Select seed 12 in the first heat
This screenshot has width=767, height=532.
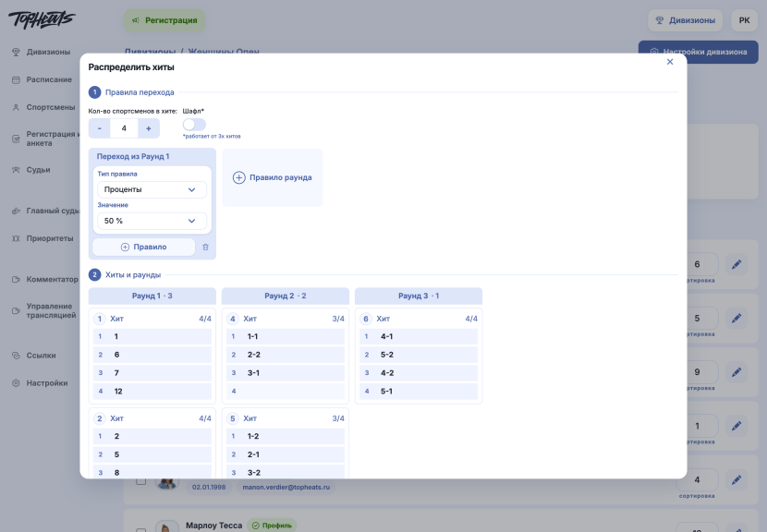tap(152, 392)
